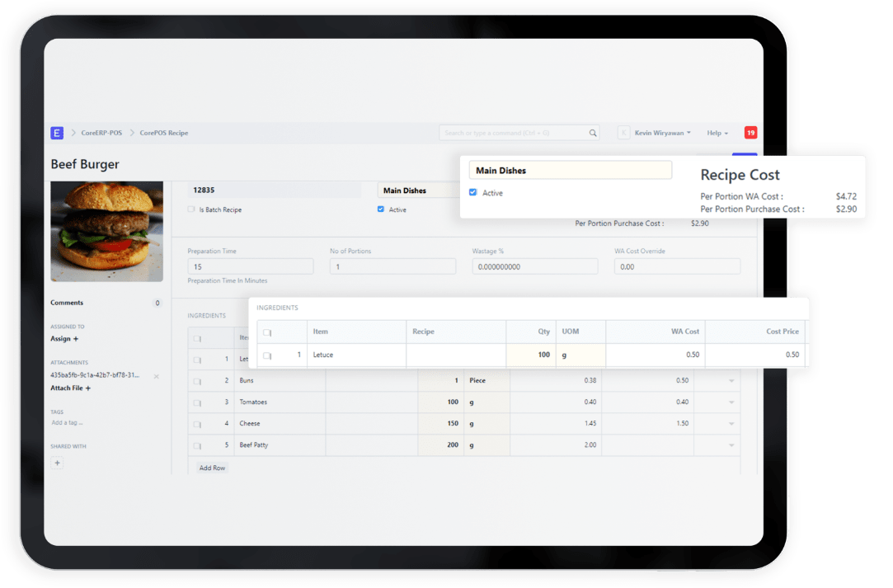
Task: Click the Wastage % field
Action: pyautogui.click(x=535, y=266)
